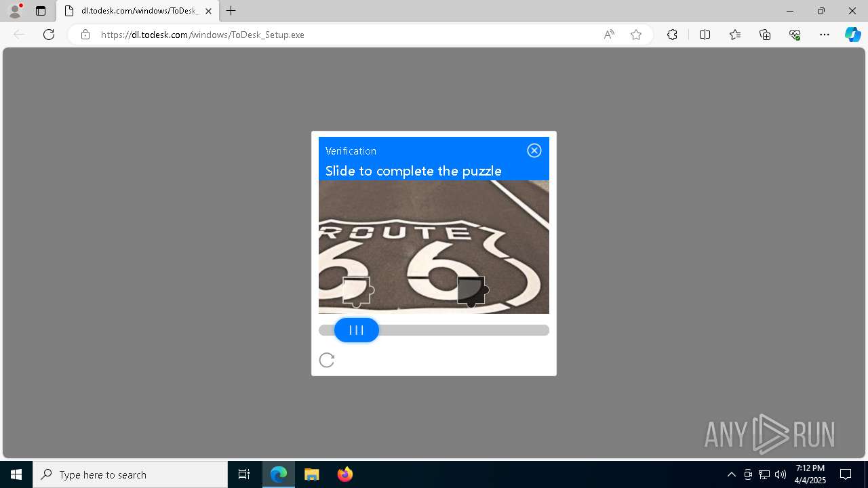This screenshot has height=488, width=868.
Task: Open the Favorites list icon
Action: coord(735,35)
